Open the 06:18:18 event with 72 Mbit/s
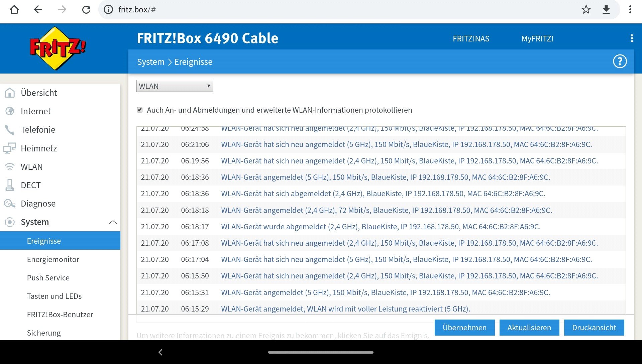642x364 pixels. 381,210
